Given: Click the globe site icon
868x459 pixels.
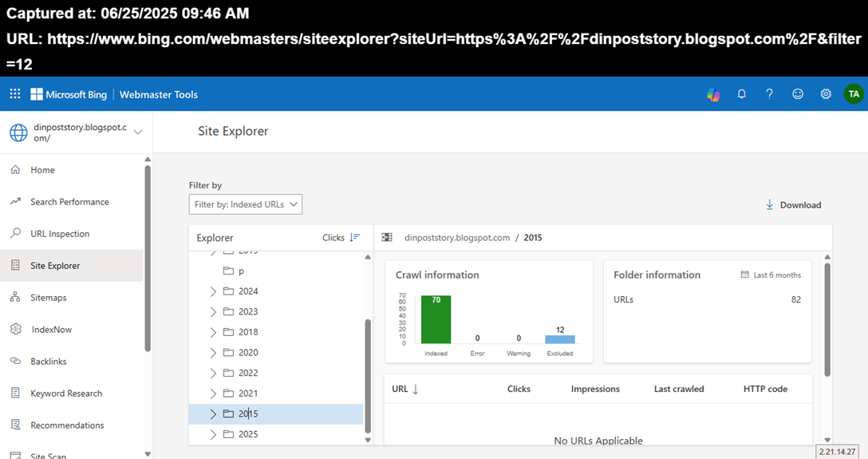Looking at the screenshot, I should tap(18, 133).
